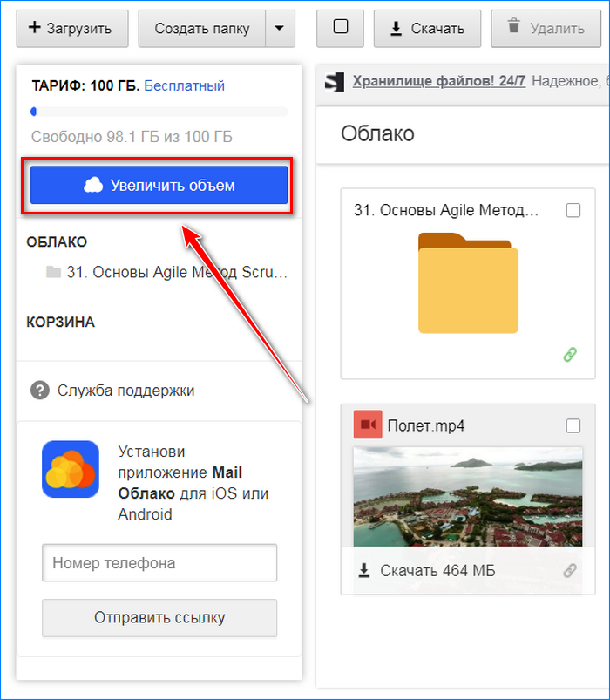Click the Номер телефона input field
Screen dimensions: 610x700
[x=159, y=563]
